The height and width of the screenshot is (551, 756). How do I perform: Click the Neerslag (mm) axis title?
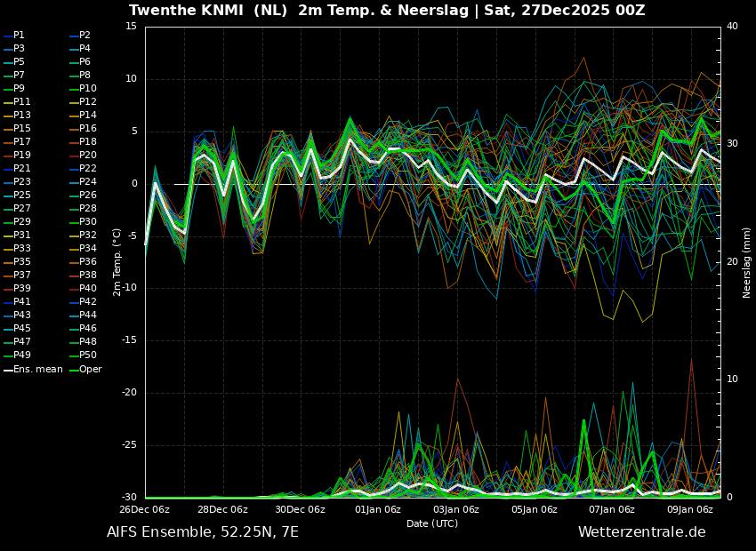746,263
